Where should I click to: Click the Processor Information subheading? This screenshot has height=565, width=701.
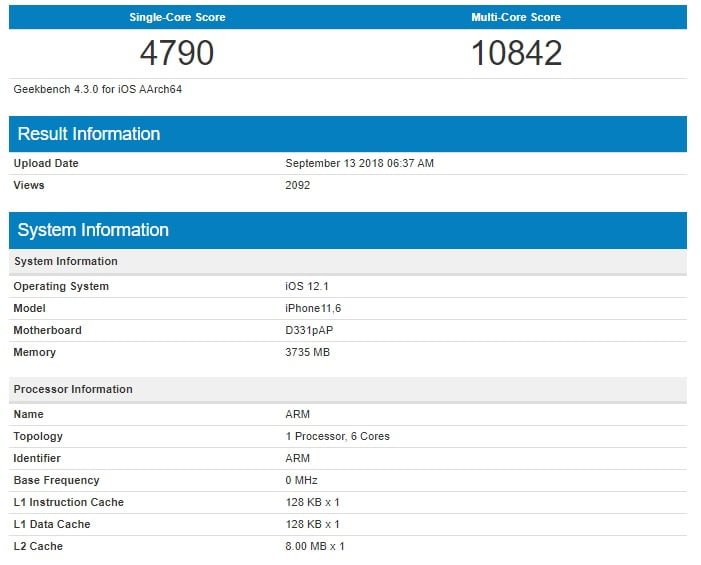click(x=73, y=389)
